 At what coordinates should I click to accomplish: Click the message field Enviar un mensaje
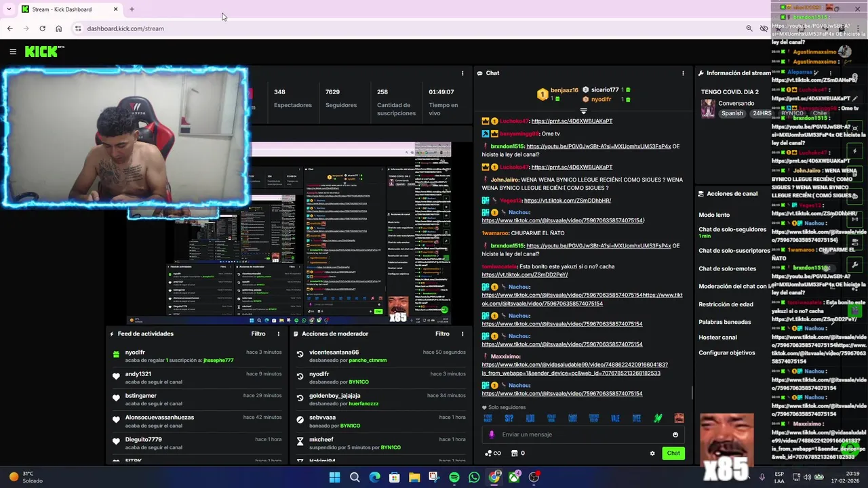click(582, 434)
